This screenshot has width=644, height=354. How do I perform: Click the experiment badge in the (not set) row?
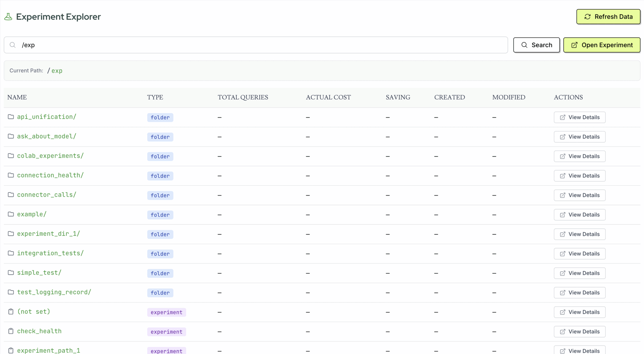166,312
